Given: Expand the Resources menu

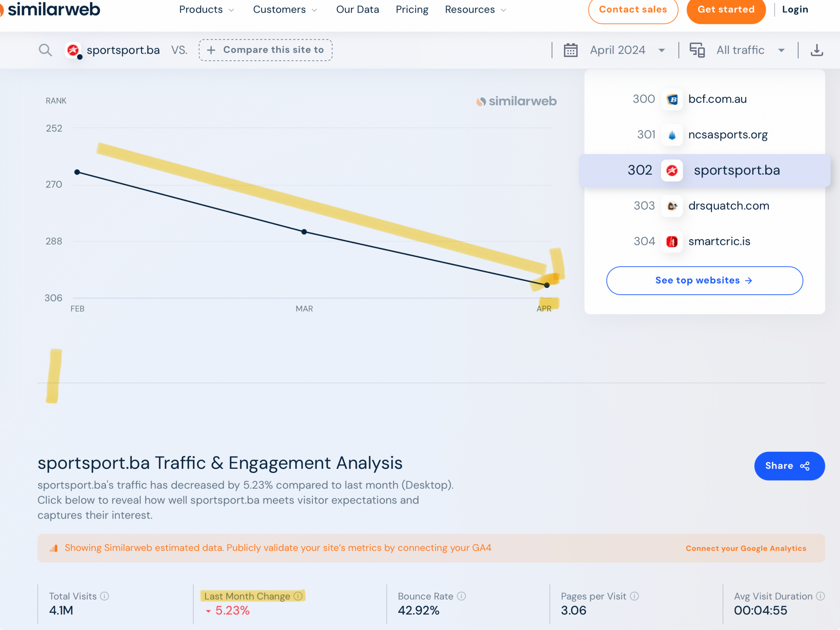Looking at the screenshot, I should (x=475, y=10).
